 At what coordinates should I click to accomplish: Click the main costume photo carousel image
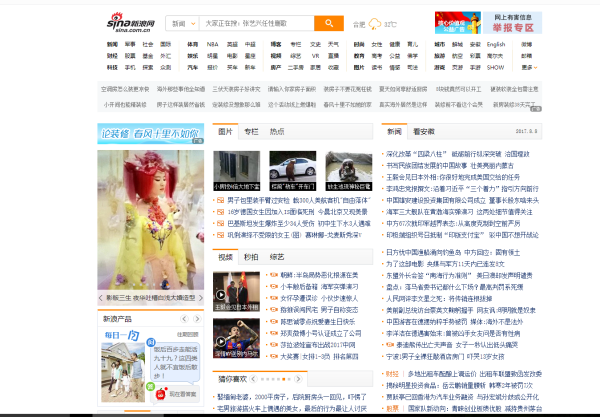(x=151, y=220)
